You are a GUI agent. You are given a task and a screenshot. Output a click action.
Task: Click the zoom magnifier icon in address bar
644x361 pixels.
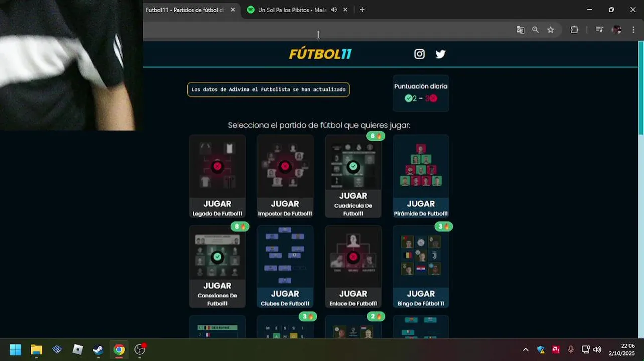click(x=535, y=30)
